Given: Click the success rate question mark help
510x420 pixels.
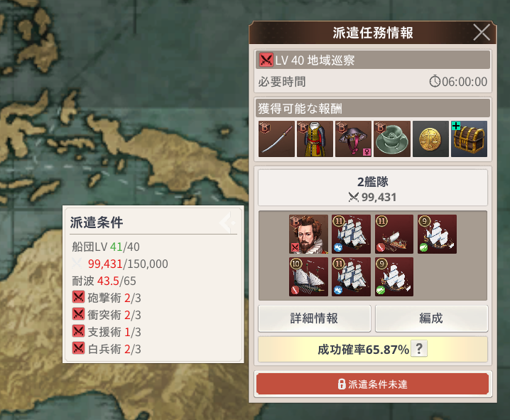Looking at the screenshot, I should (419, 349).
